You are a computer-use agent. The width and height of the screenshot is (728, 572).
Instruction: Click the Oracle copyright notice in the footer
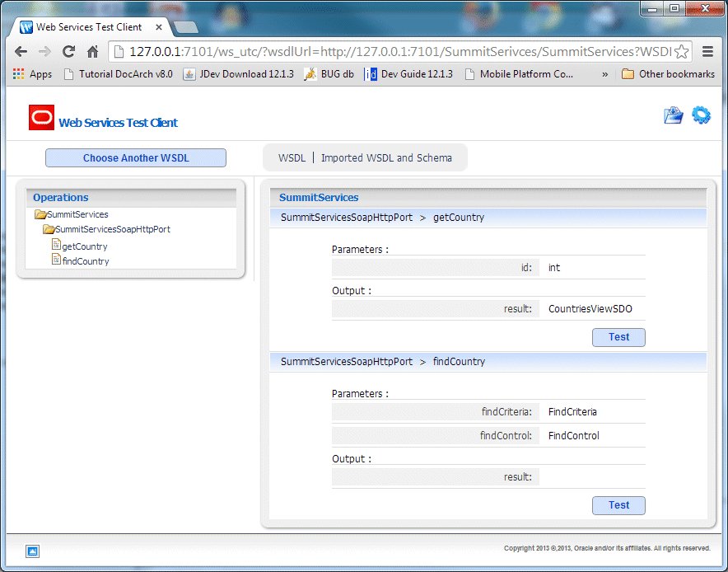[x=607, y=548]
